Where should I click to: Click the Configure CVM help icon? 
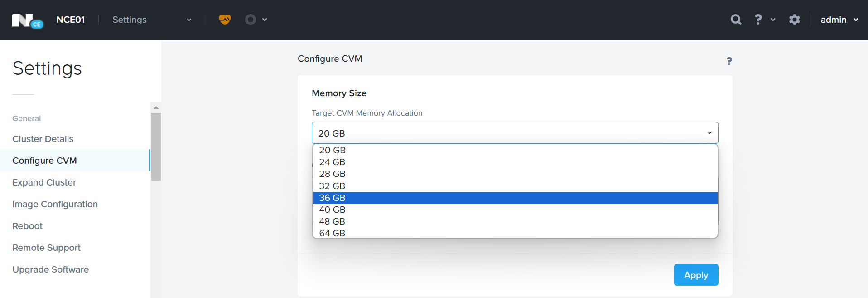pos(729,61)
